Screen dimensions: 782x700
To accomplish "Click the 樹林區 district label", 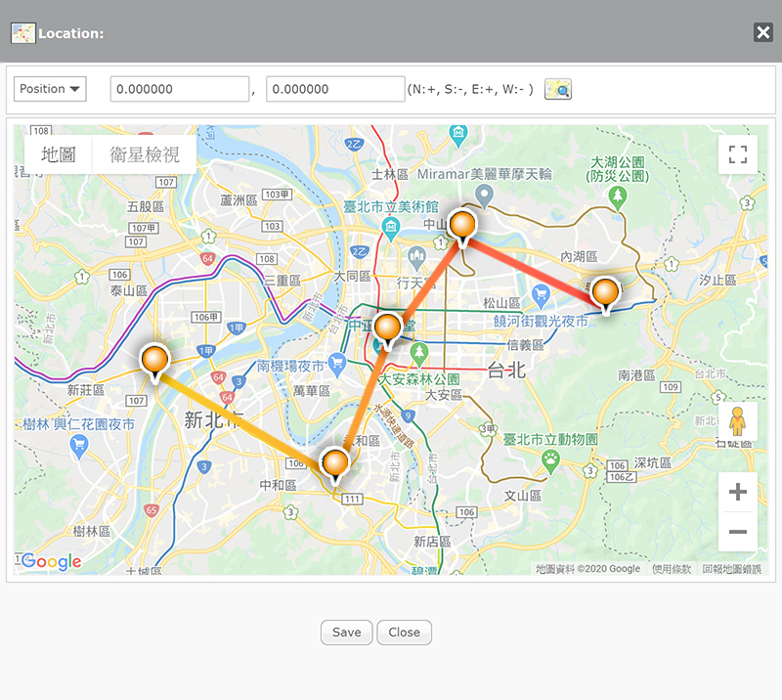I will coord(92,532).
